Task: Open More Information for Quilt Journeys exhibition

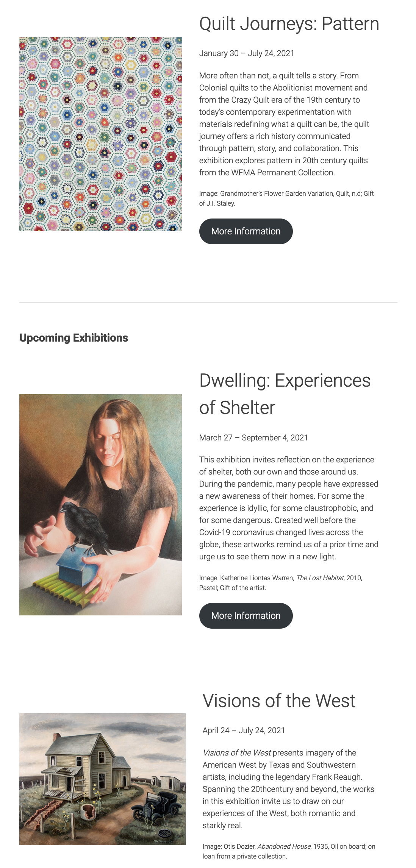Action: click(x=246, y=231)
